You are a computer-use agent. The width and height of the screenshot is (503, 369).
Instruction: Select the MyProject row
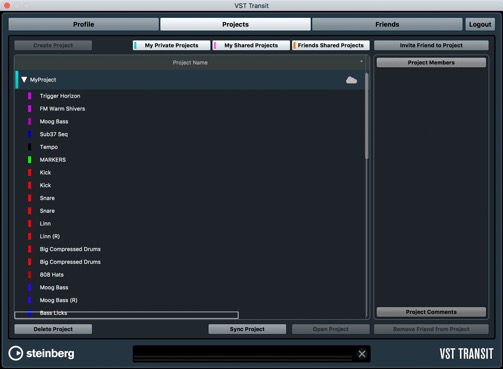[x=190, y=80]
